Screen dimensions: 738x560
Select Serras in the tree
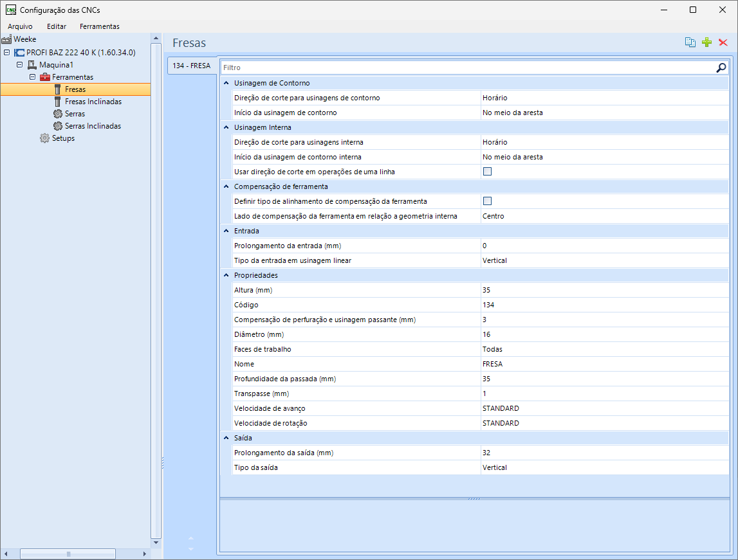75,114
